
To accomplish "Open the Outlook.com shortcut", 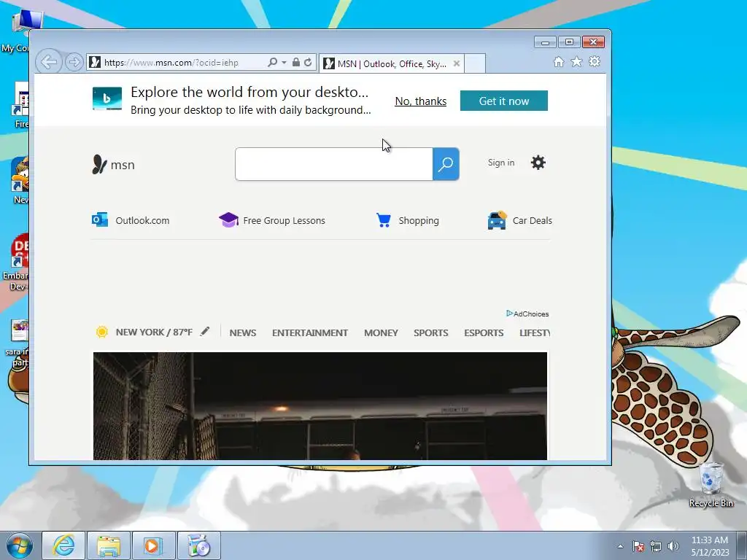I will click(131, 220).
